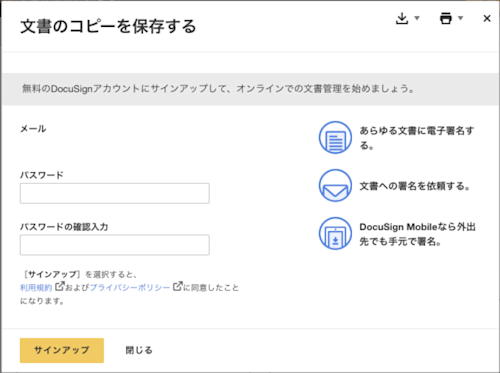Click the envelope circle icon
500x373 pixels.
[335, 186]
